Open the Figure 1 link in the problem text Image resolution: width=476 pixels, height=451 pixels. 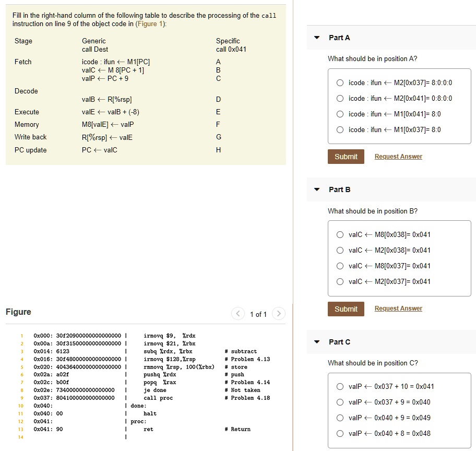147,23
